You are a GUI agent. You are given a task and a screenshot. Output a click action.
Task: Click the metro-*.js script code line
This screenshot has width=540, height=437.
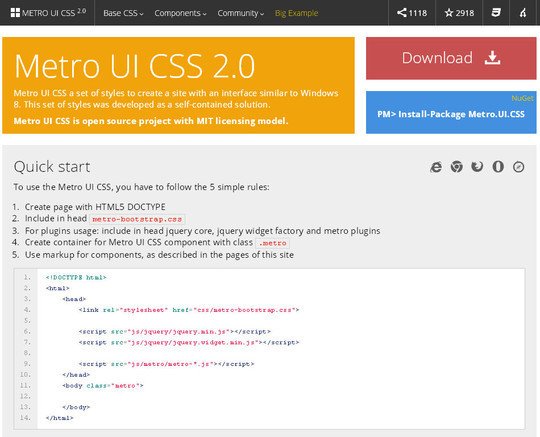166,364
